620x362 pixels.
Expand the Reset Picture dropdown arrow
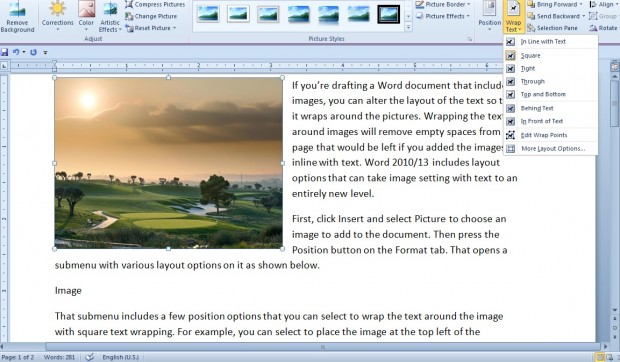174,28
